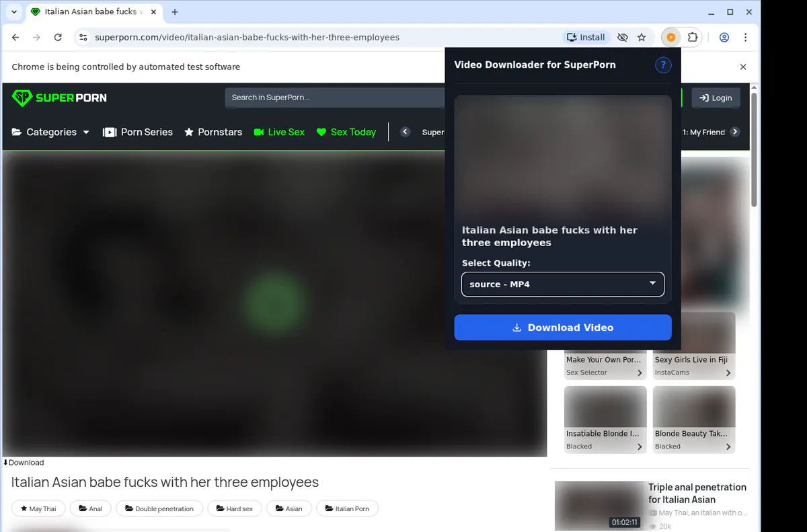Select the Italian category tag

pyautogui.click(x=347, y=508)
